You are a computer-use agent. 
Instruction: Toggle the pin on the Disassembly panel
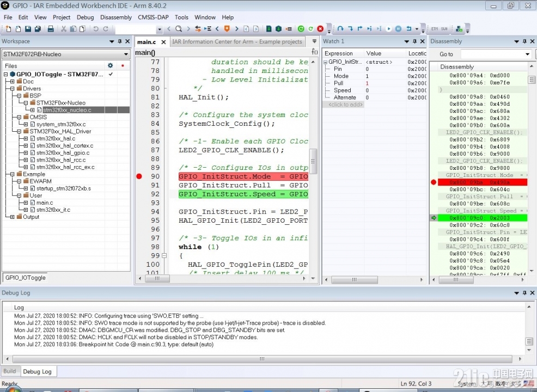click(x=524, y=41)
